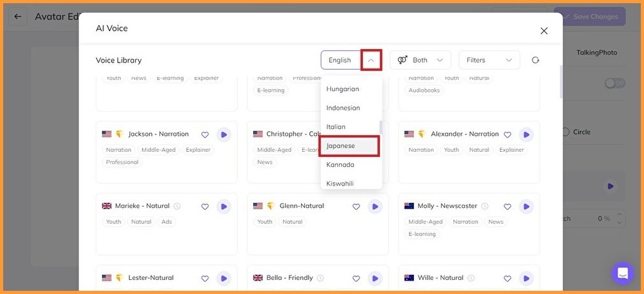This screenshot has width=644, height=294.
Task: Play the Bella - Friendly voice preview
Action: (x=375, y=279)
